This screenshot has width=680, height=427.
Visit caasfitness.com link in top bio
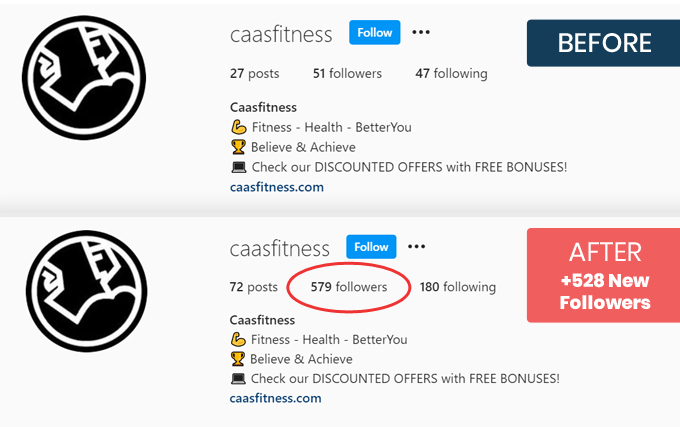tap(276, 187)
